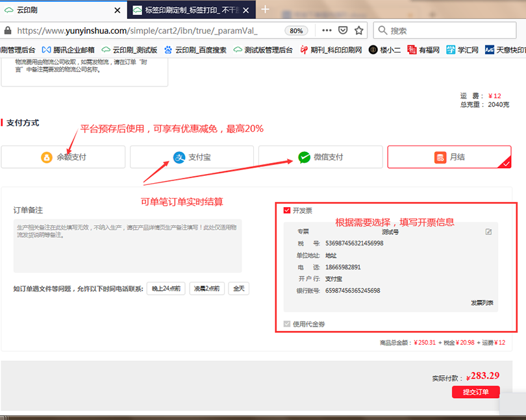526x420 pixels.
Task: Uncheck the 开发票 invoice checkbox
Action: 287,210
